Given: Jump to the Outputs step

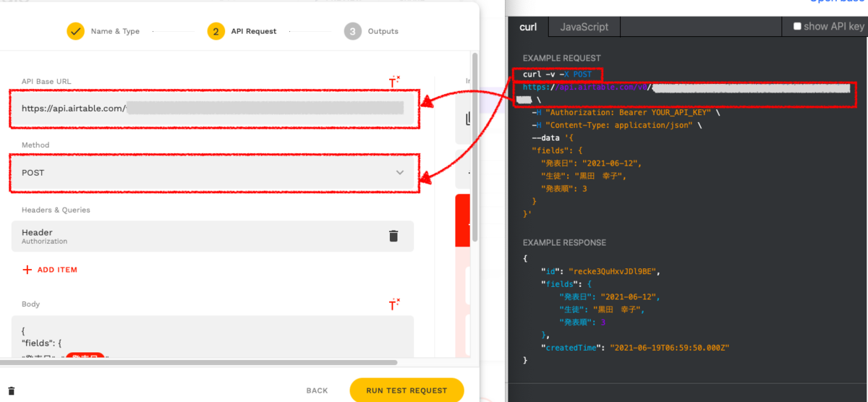Looking at the screenshot, I should 371,31.
